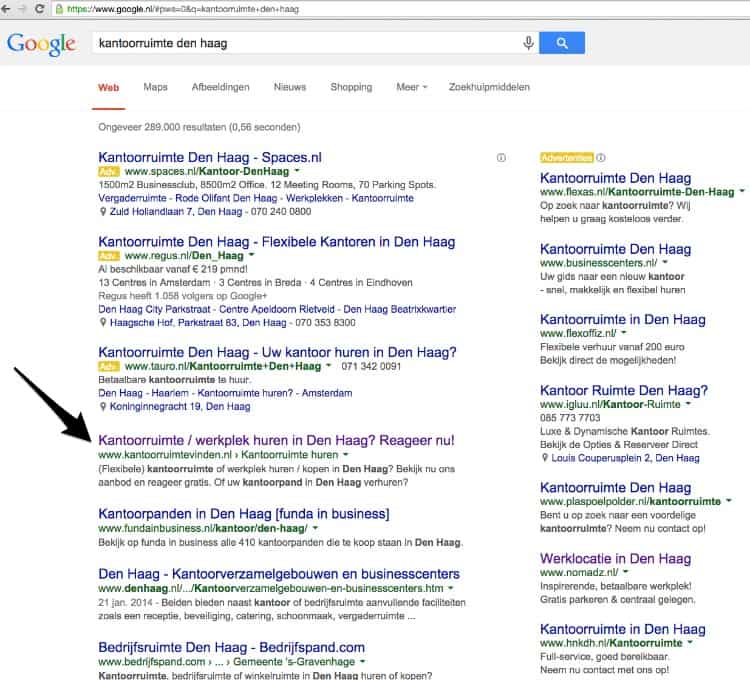
Task: Open dropdown arrow next to kantoorruimtevinden.nl URL
Action: click(346, 454)
